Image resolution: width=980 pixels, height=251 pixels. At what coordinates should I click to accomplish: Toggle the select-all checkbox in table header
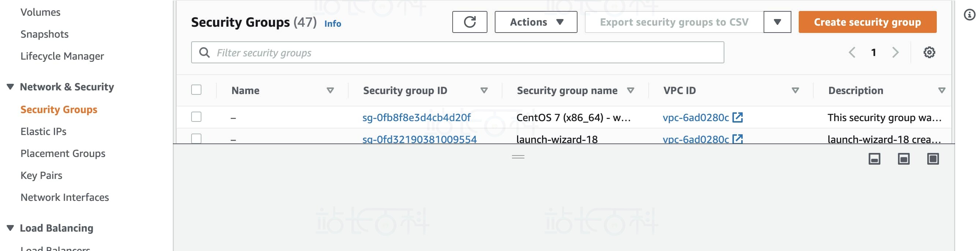[x=196, y=90]
